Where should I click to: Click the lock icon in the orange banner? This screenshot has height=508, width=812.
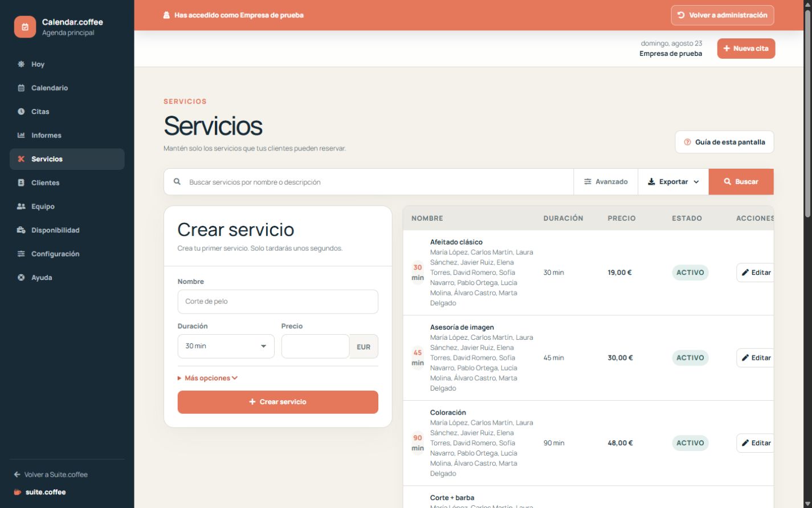point(166,15)
